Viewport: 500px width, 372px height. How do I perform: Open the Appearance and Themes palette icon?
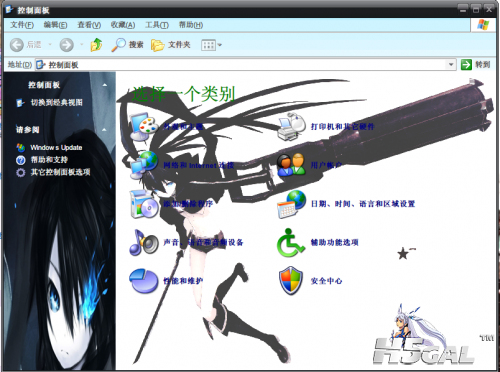[x=144, y=126]
